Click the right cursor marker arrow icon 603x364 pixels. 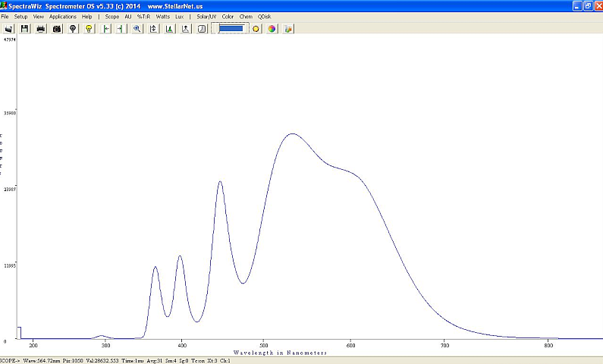121,29
